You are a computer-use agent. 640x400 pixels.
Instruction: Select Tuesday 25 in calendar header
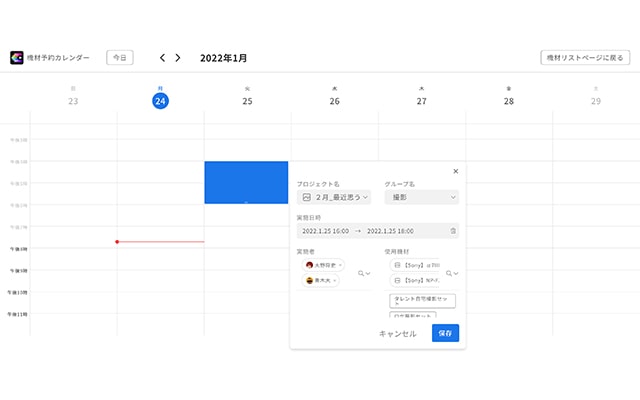pyautogui.click(x=247, y=101)
